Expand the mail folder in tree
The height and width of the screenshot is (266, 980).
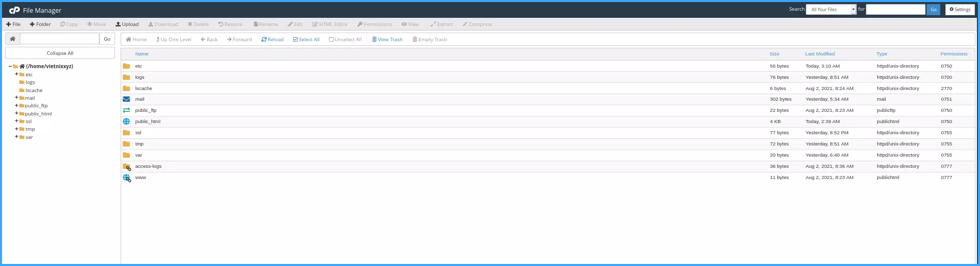tap(16, 98)
